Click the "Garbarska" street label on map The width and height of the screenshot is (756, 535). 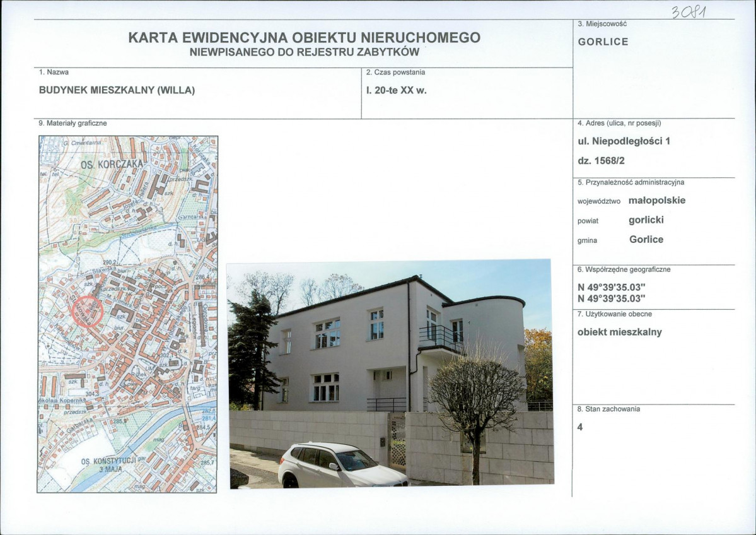(x=78, y=425)
